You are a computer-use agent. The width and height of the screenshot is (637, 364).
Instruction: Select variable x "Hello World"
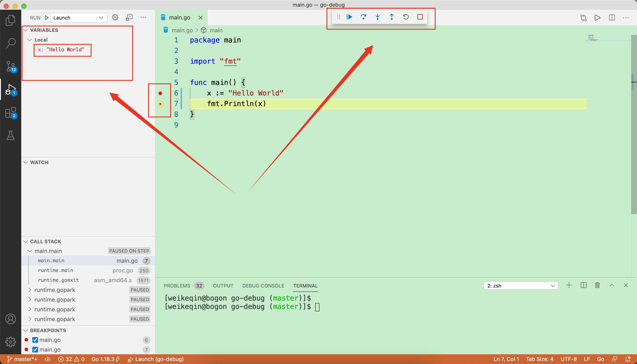pos(61,50)
